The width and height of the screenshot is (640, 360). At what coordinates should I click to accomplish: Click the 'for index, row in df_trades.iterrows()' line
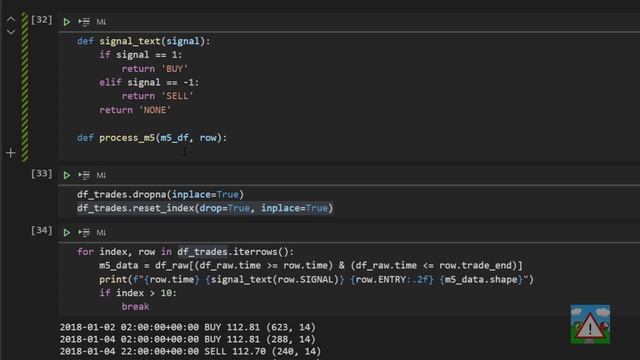185,252
